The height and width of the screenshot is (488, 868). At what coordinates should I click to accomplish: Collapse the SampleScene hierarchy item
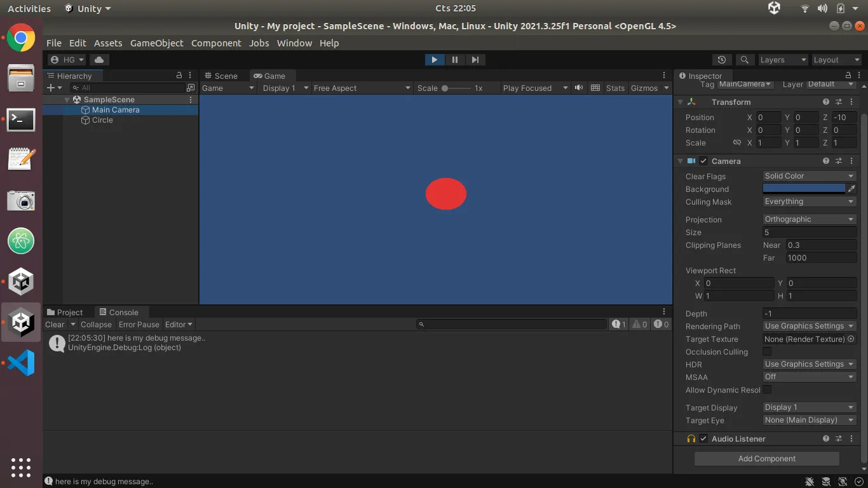point(67,99)
